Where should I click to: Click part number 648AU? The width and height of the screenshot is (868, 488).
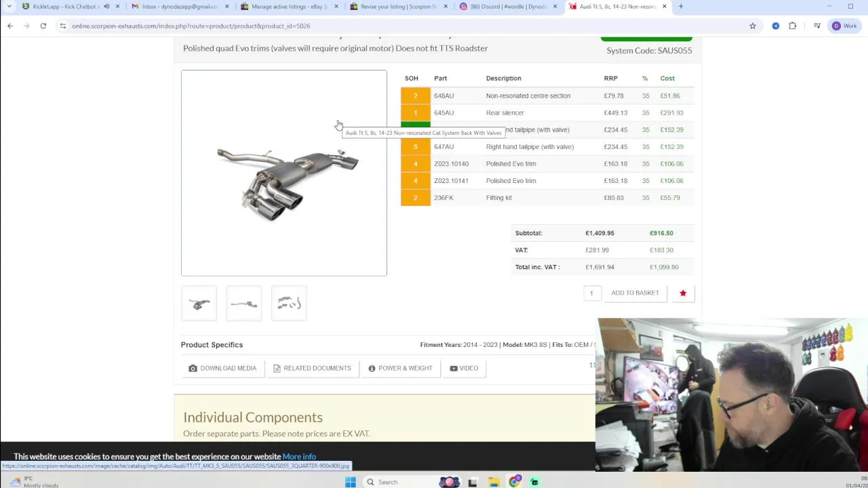point(443,96)
